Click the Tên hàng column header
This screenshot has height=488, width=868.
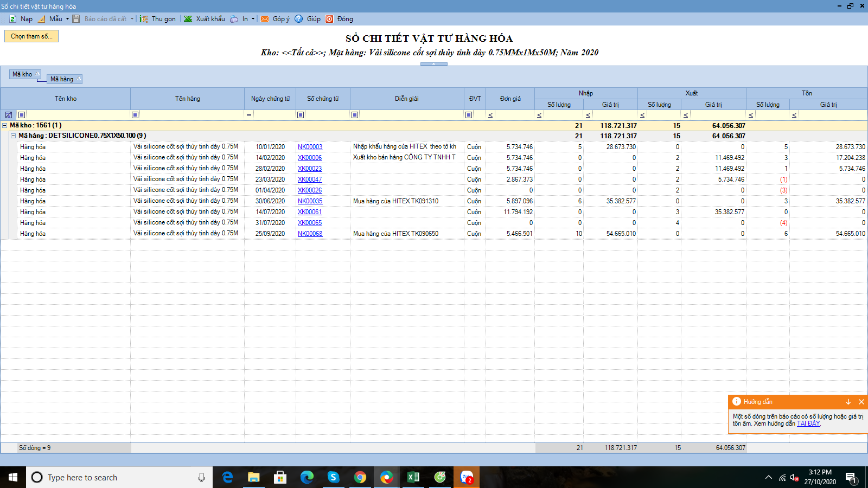point(188,99)
